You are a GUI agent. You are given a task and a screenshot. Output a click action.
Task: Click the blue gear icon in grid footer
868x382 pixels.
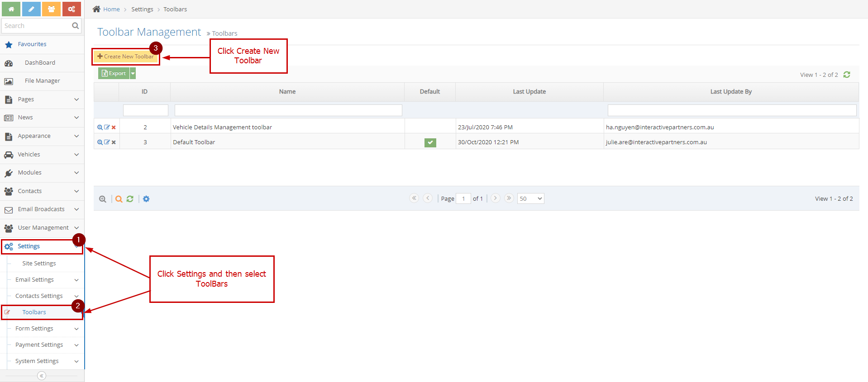coord(146,199)
